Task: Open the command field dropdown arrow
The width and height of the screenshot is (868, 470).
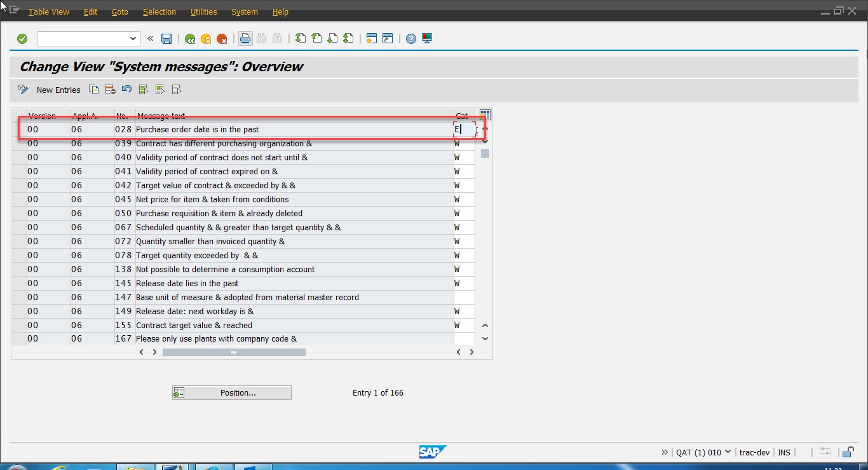Action: pos(133,38)
